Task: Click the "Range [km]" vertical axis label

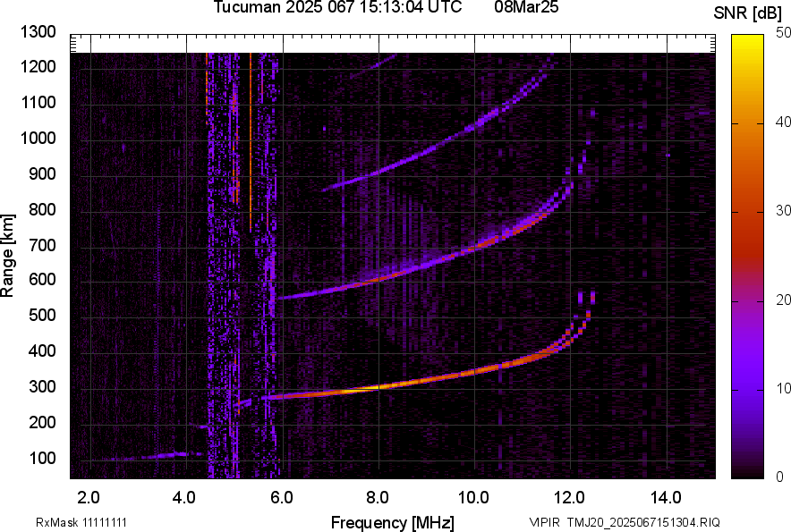Action: click(x=7, y=256)
